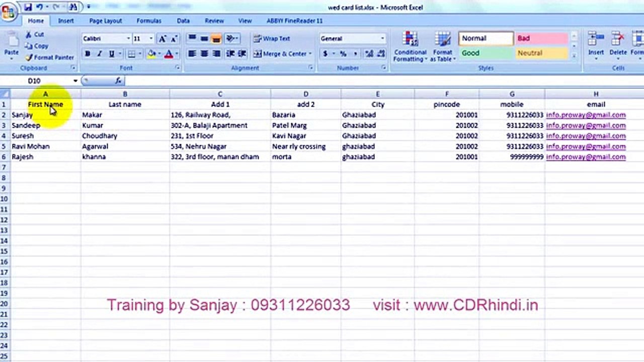Click the Paste clipboard icon
644x362 pixels.
[x=11, y=39]
